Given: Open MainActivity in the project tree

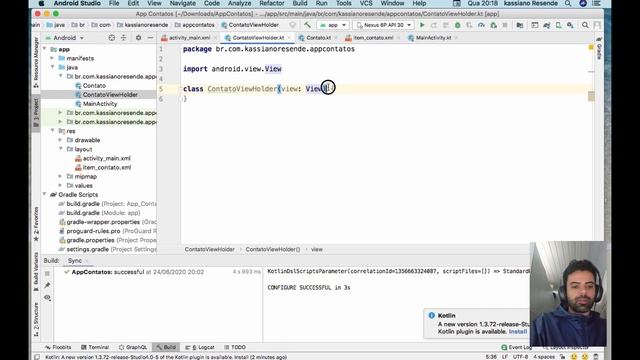Looking at the screenshot, I should pyautogui.click(x=100, y=104).
